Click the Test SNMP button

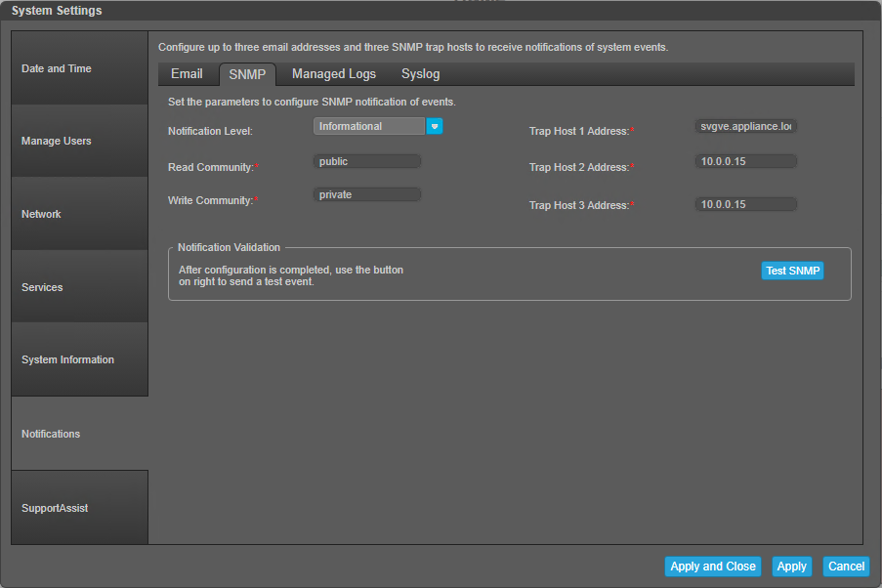tap(792, 271)
